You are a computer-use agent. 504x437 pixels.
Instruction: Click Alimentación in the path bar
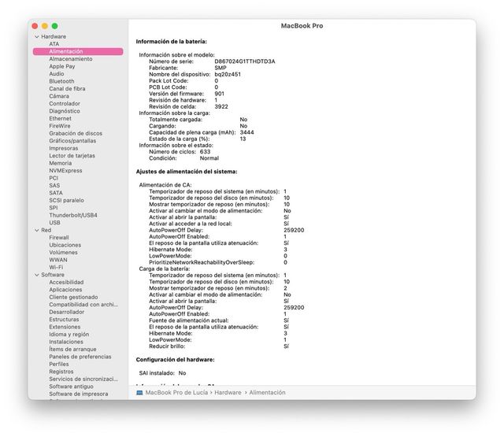[267, 393]
